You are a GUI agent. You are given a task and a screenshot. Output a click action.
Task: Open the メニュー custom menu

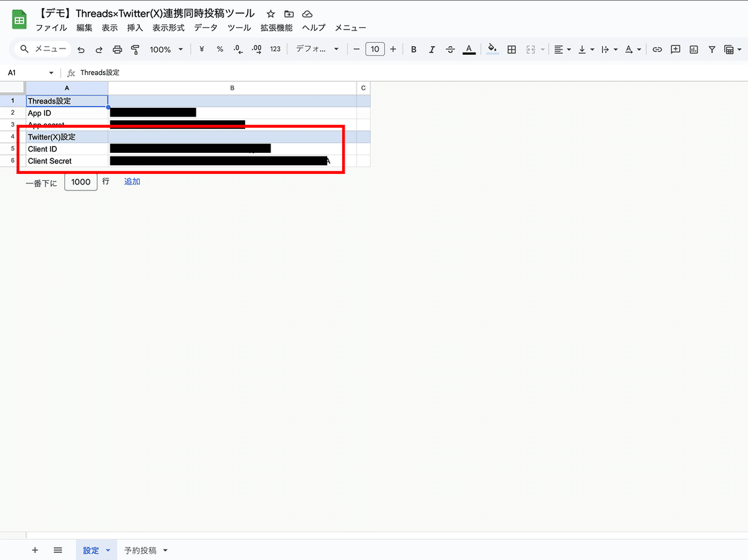(x=350, y=27)
